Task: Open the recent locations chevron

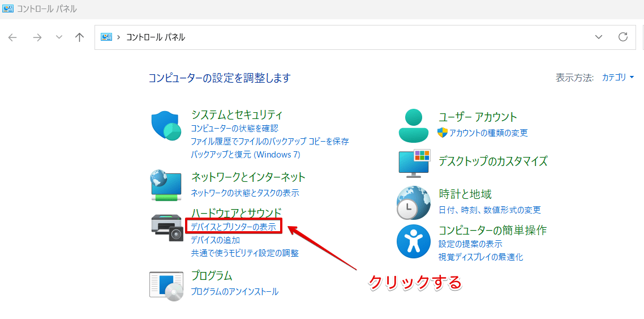Action: 59,37
